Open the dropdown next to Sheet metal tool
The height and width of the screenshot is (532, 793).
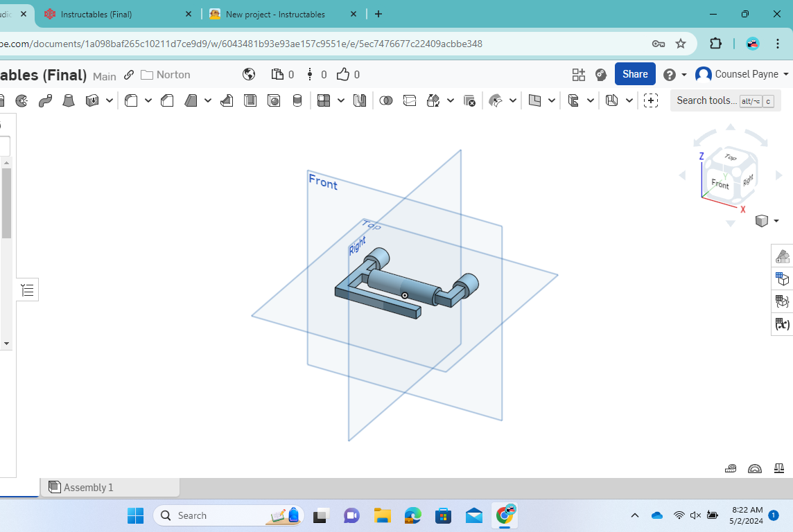point(629,100)
